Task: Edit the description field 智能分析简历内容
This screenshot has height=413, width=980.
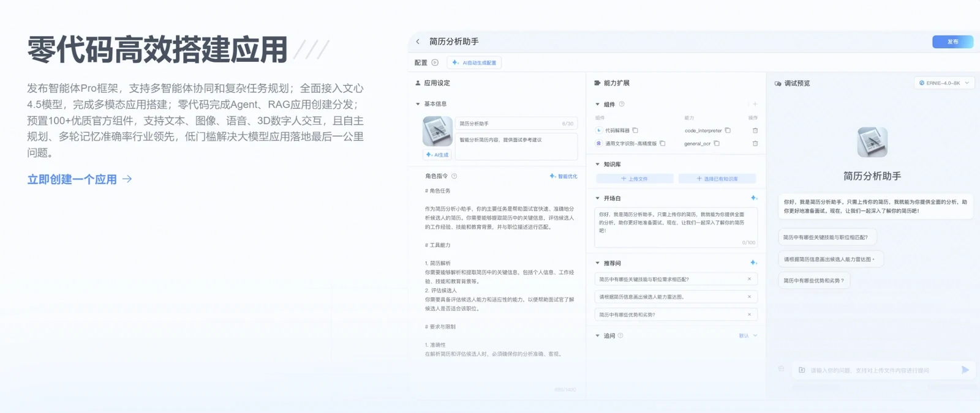Action: 516,147
